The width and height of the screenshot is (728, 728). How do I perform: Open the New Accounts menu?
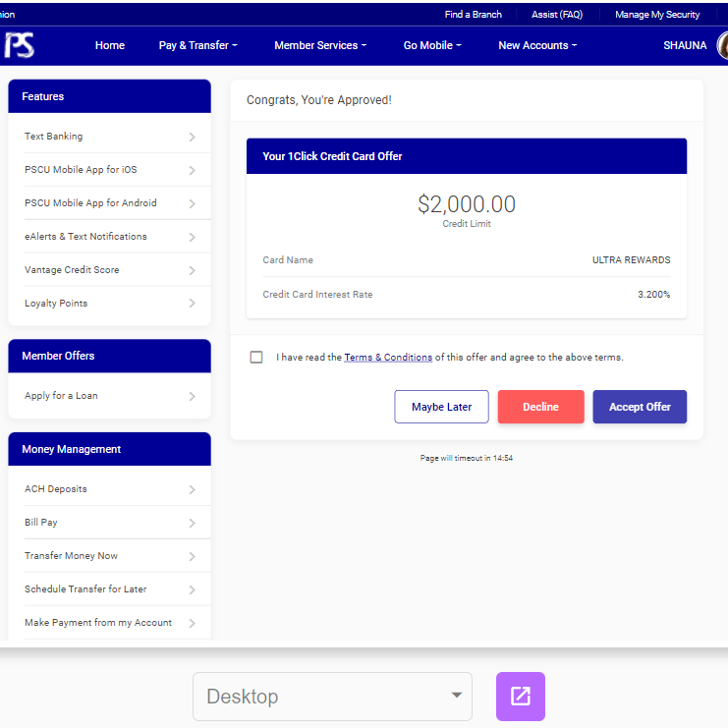tap(536, 45)
